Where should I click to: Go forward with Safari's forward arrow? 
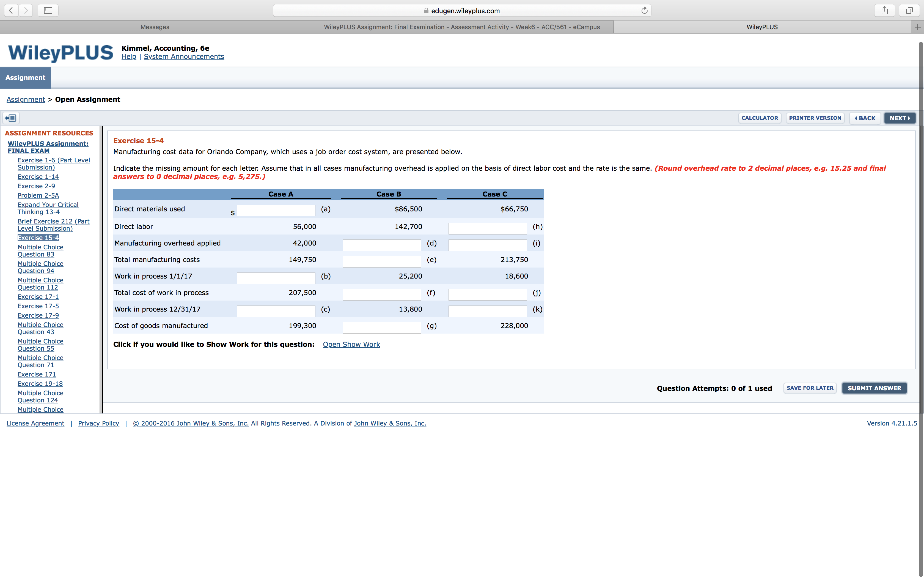click(26, 10)
